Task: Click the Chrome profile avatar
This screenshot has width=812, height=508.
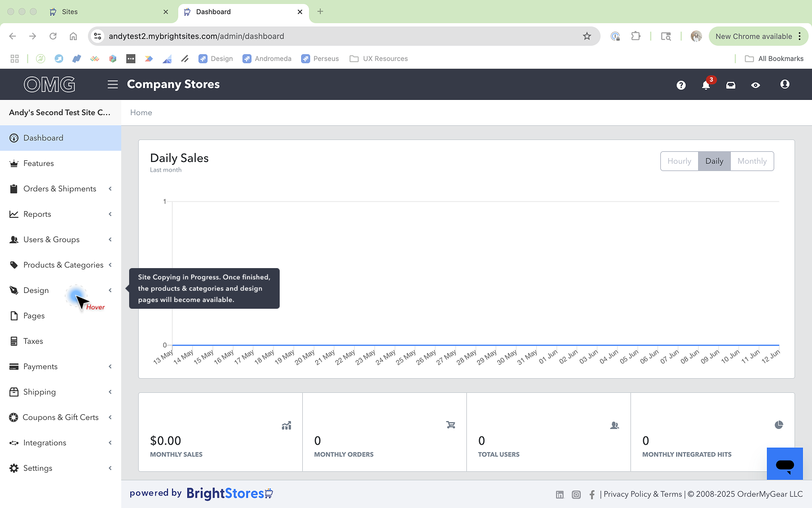Action: (696, 36)
